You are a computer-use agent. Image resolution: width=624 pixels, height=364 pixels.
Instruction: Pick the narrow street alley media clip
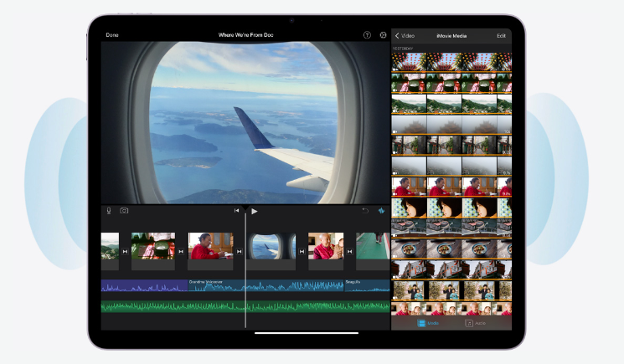451,145
